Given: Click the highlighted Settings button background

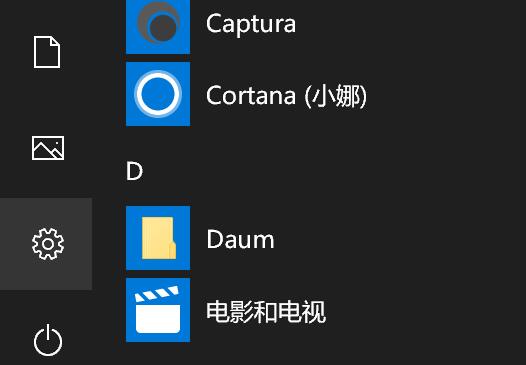Looking at the screenshot, I should (46, 244).
